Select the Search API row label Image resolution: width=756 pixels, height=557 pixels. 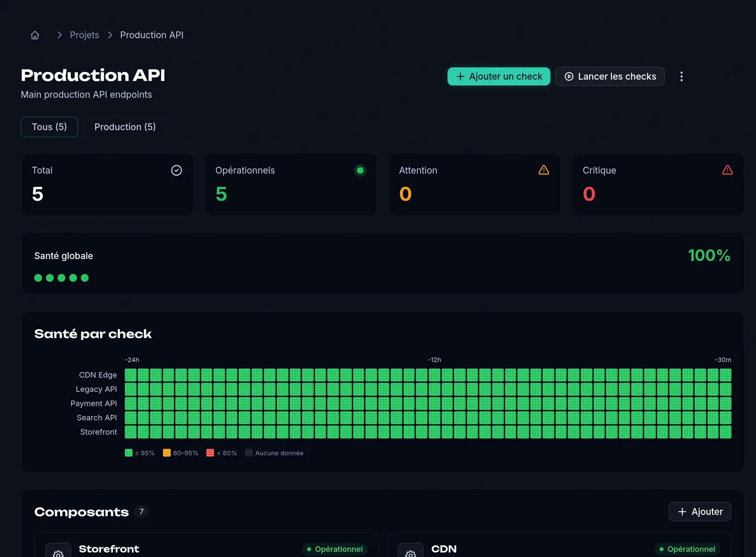point(97,418)
